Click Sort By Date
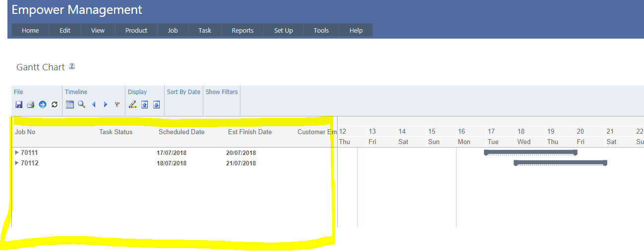This screenshot has height=251, width=644. click(x=183, y=92)
